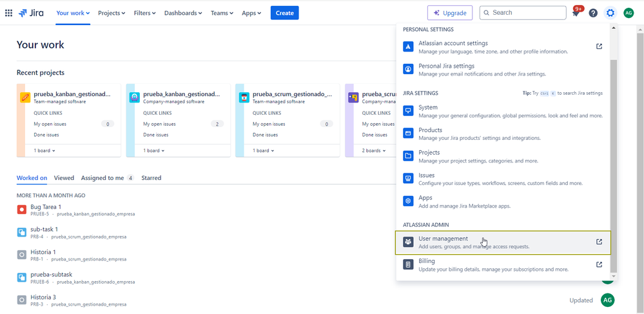The width and height of the screenshot is (644, 314).
Task: Expand the 2 boards dropdown
Action: (374, 150)
